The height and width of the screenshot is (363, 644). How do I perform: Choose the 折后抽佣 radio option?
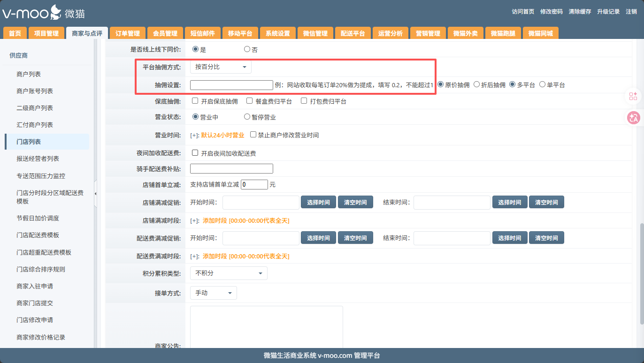(477, 84)
